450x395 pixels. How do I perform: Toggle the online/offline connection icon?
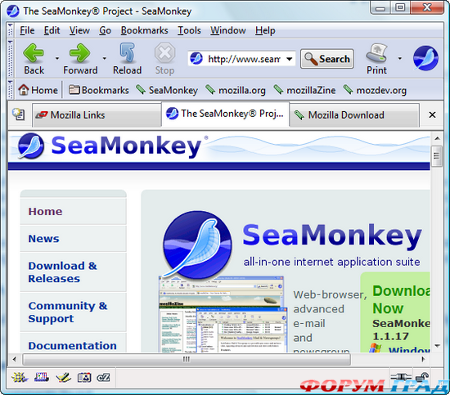pos(401,377)
